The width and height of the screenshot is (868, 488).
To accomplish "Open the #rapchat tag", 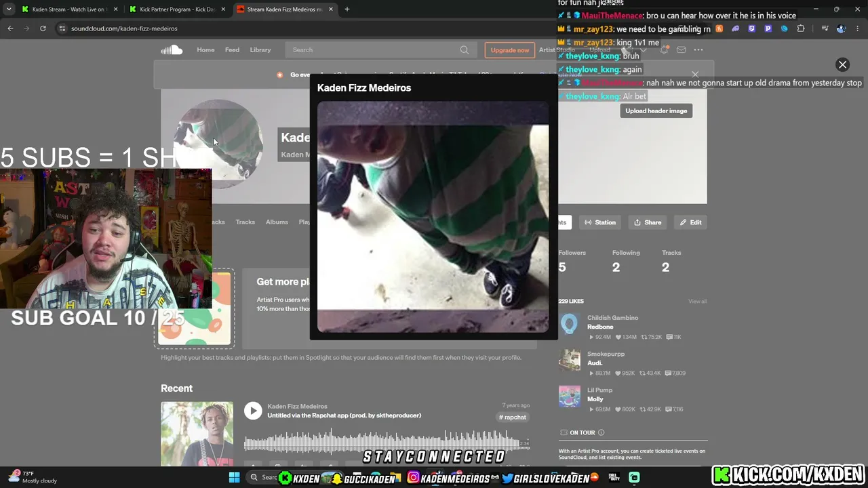I will (513, 417).
